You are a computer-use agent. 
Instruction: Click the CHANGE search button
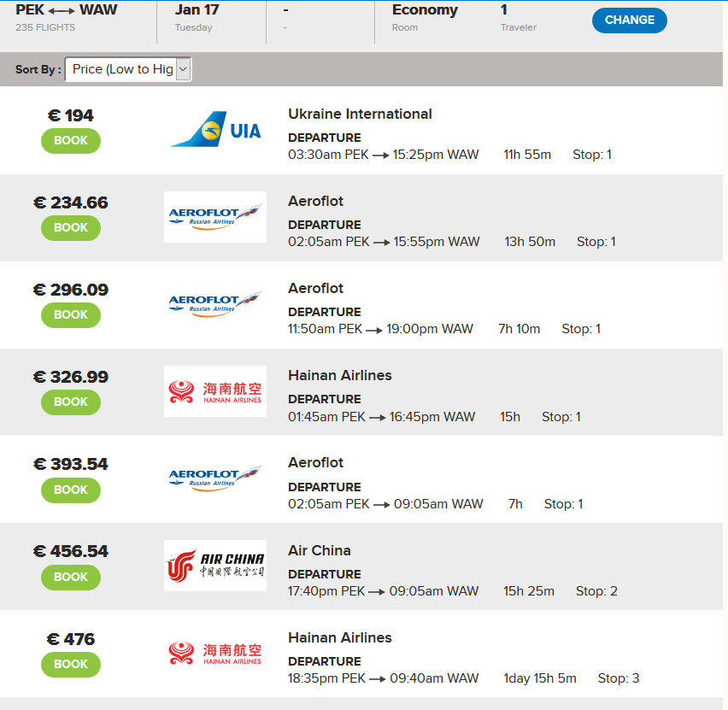point(629,21)
